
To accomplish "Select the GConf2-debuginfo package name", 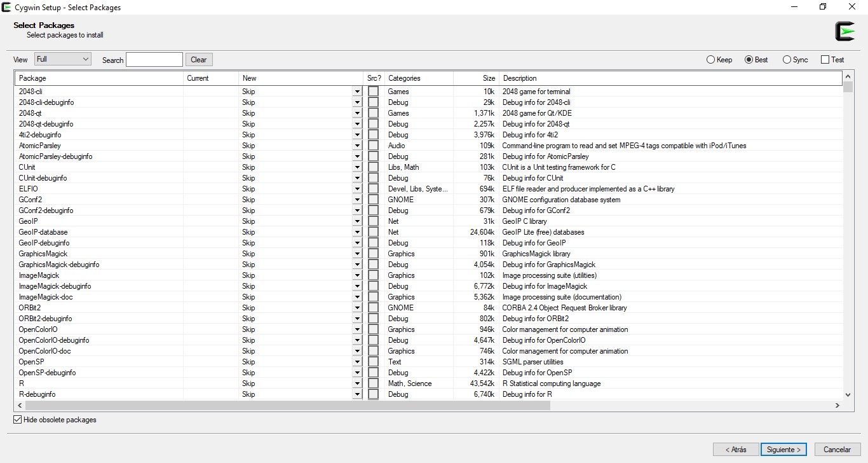I will coord(46,211).
